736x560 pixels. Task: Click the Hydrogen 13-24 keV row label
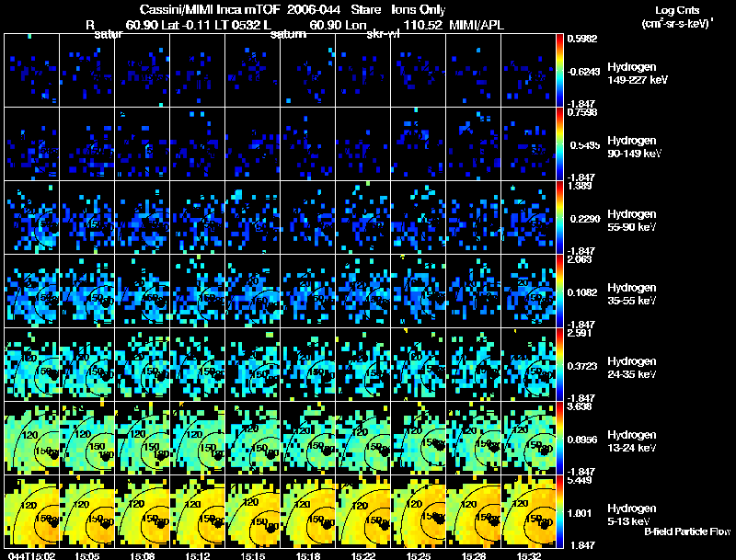click(x=632, y=441)
